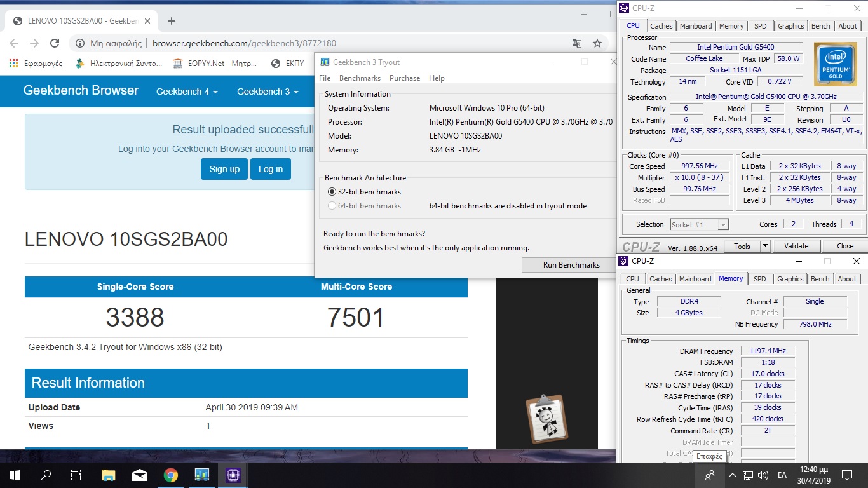The width and height of the screenshot is (868, 488).
Task: Open the Geekbench 4 dropdown menu
Action: point(187,91)
